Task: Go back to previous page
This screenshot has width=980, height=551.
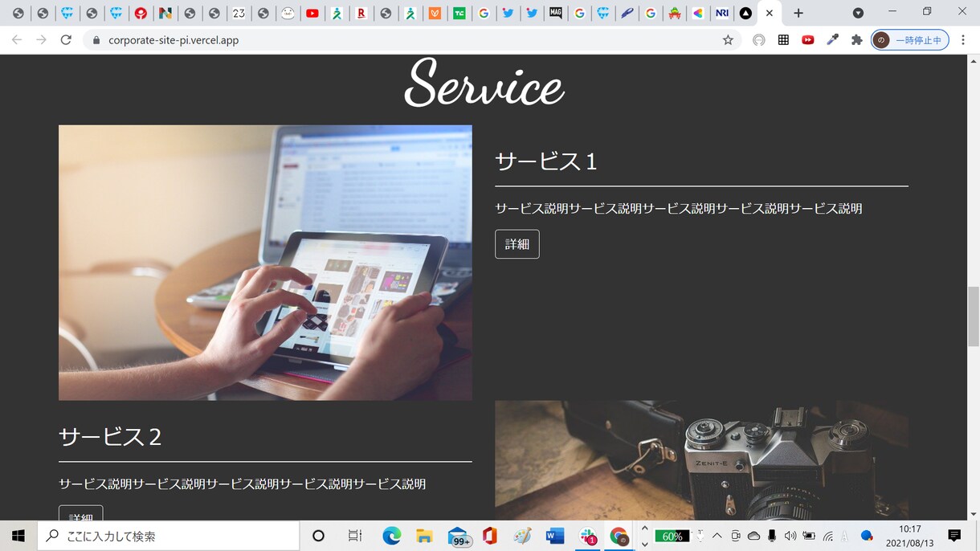Action: 17,39
